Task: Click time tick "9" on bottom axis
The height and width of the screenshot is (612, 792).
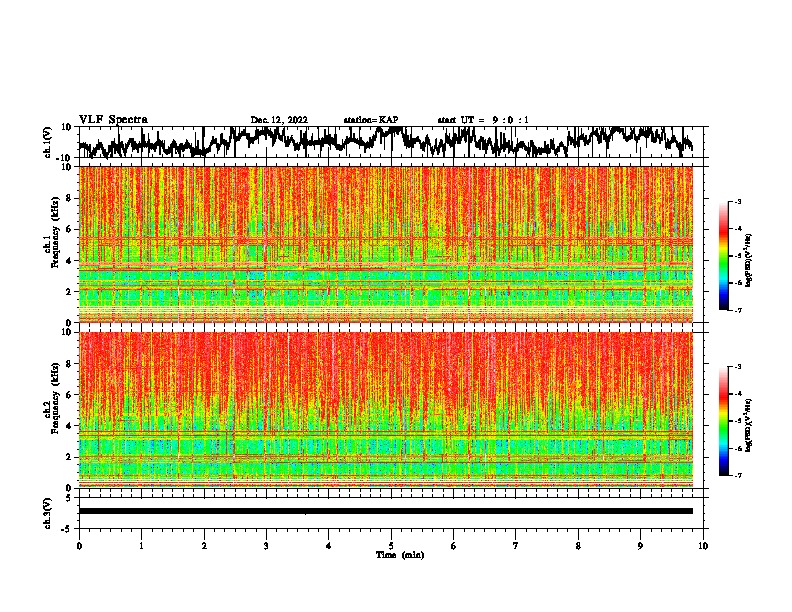Action: (x=640, y=546)
